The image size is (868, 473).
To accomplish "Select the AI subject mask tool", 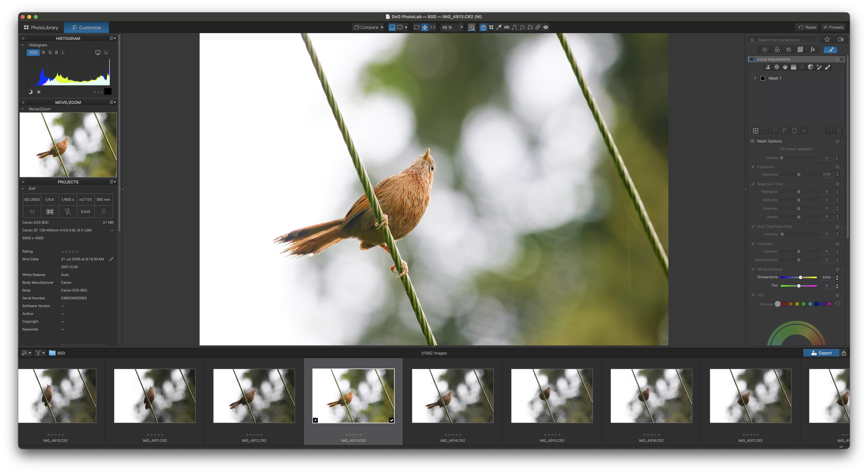I will point(768,67).
